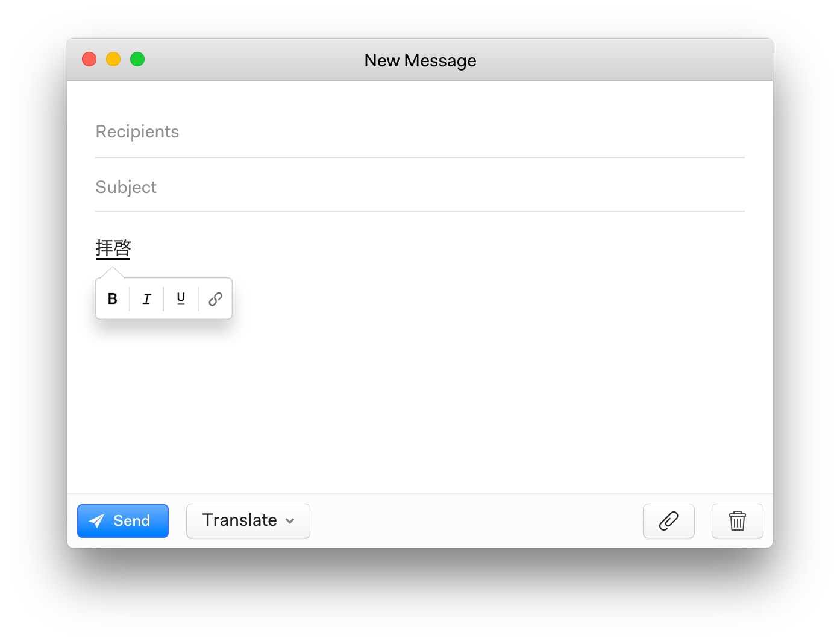Focus the Subject field

[x=420, y=187]
